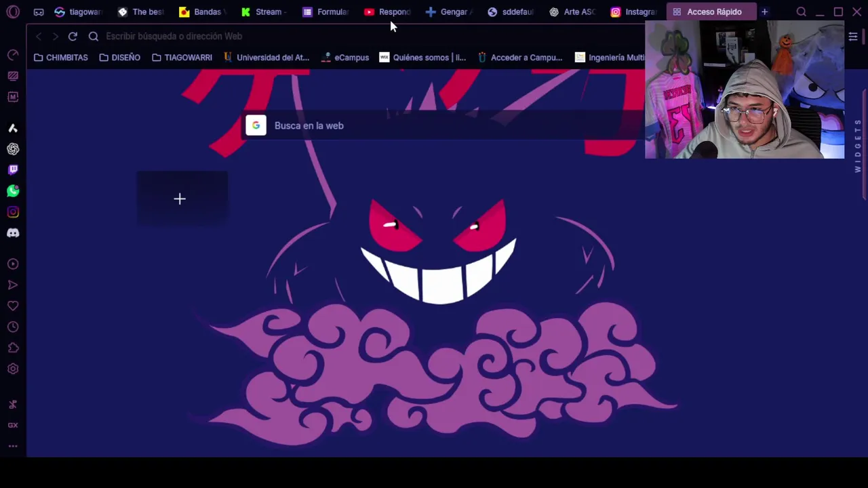Expand the TIAGOWARRI bookmarks folder
The image size is (868, 488).
[182, 58]
